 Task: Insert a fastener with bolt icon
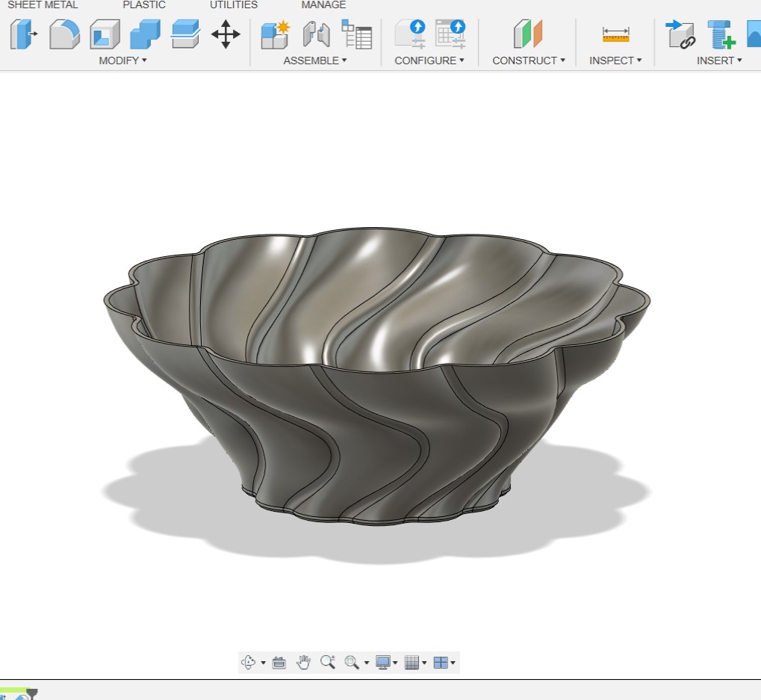click(x=721, y=34)
